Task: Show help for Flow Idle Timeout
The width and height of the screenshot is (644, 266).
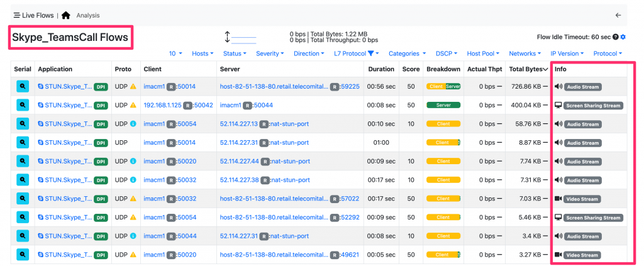Action: [616, 37]
